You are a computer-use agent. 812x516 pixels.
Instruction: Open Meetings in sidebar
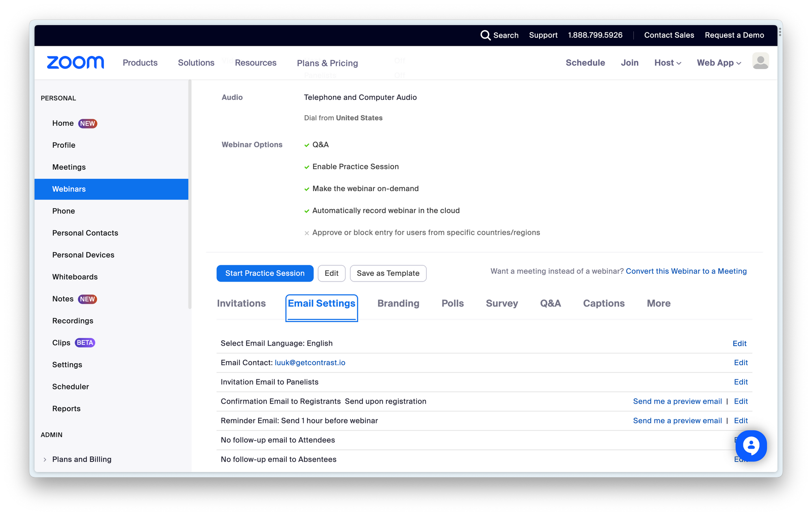(69, 167)
